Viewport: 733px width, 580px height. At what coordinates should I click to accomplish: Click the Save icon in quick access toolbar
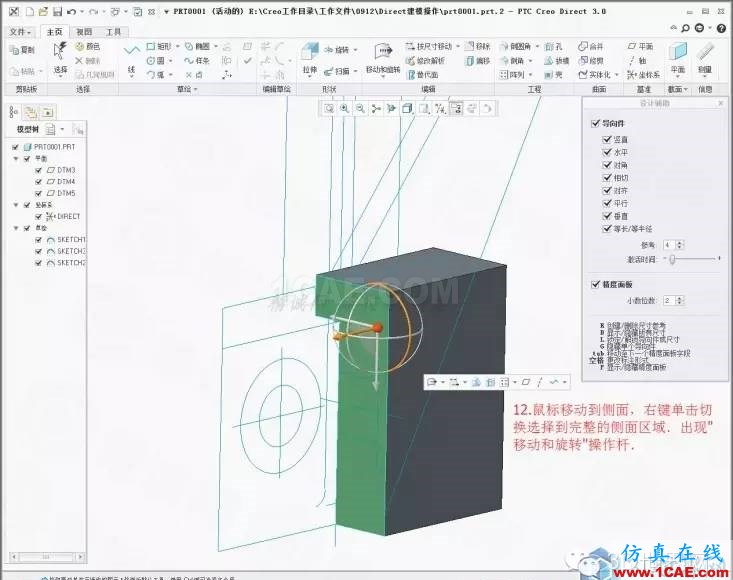coord(57,11)
